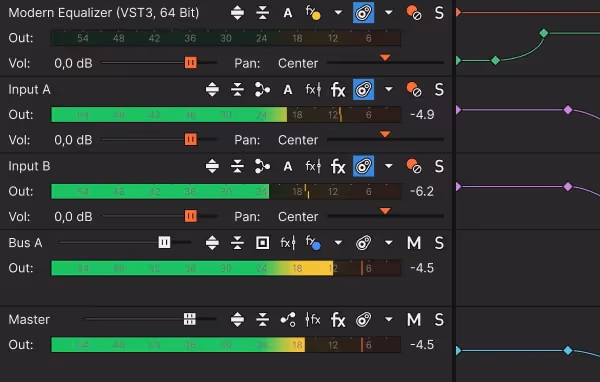This screenshot has width=600, height=382.
Task: Click the Modern Equalizer pan slider marker
Action: [x=385, y=57]
